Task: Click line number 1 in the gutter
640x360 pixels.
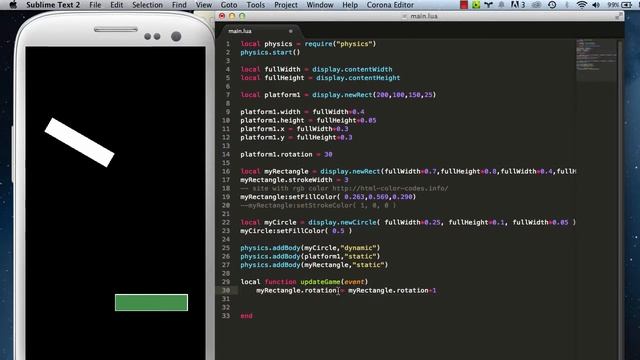Action: [x=228, y=44]
